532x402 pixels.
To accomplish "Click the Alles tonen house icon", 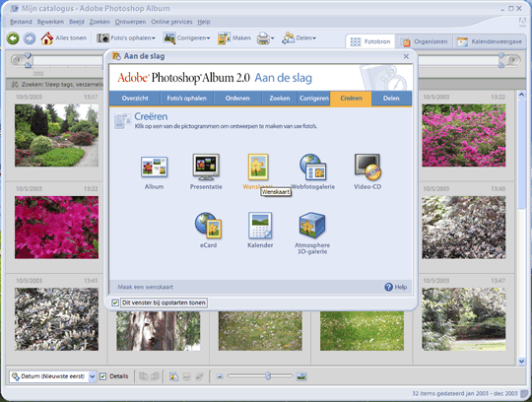I will pyautogui.click(x=47, y=38).
